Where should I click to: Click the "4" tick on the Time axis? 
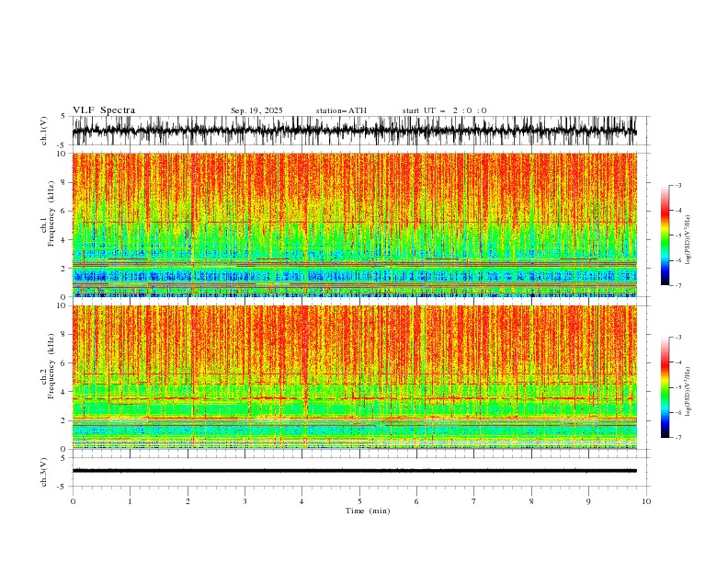click(301, 501)
